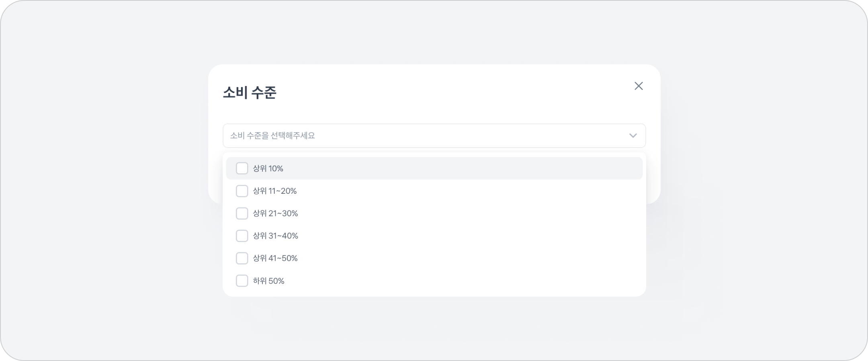Toggle the 상위 31~40% checkbox
Screen dimensions: 868x361
(x=242, y=236)
